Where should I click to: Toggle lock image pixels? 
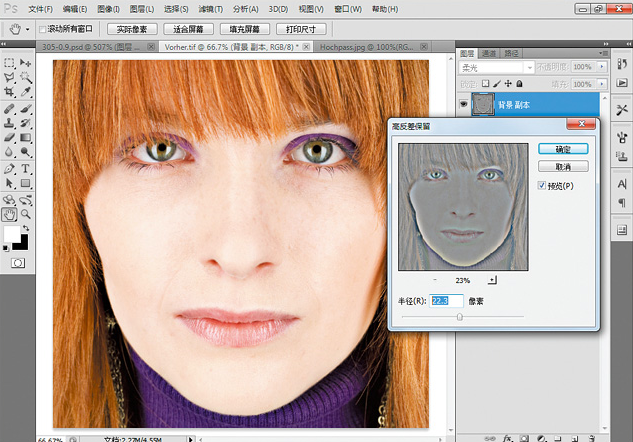497,84
